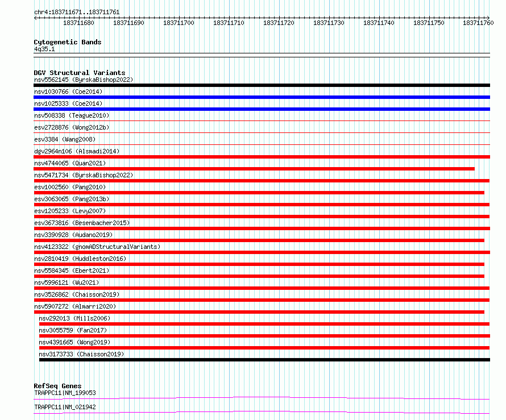Click nsv292013 (Mills2006) label
Screen dimensions: 506x420
coord(74,318)
